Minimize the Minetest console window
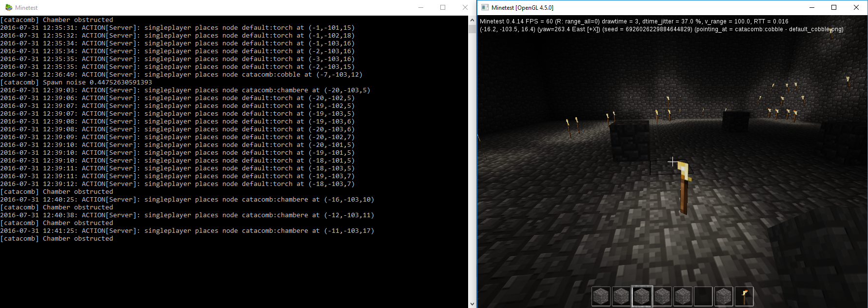This screenshot has height=308, width=868. click(420, 7)
